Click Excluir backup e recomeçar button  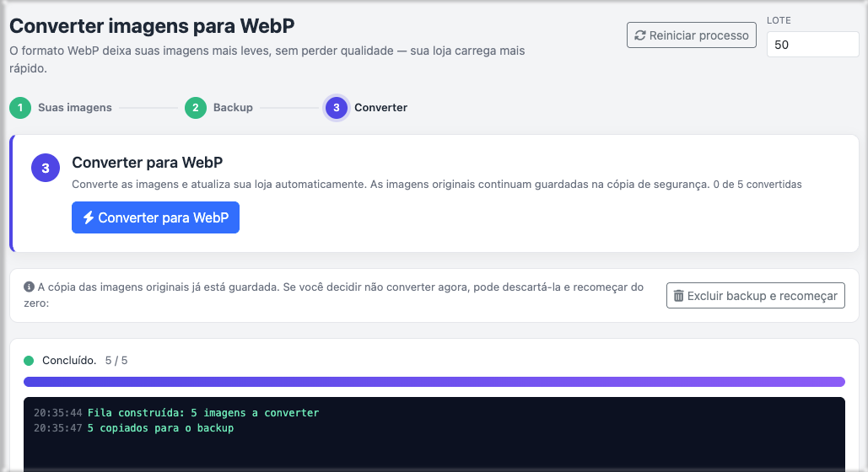(x=756, y=296)
